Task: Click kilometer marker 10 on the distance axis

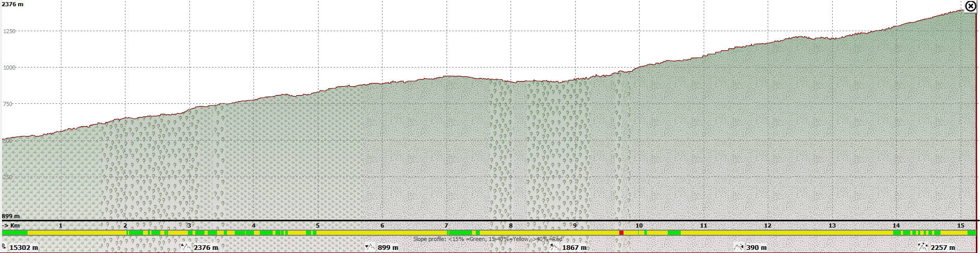Action: pos(639,225)
